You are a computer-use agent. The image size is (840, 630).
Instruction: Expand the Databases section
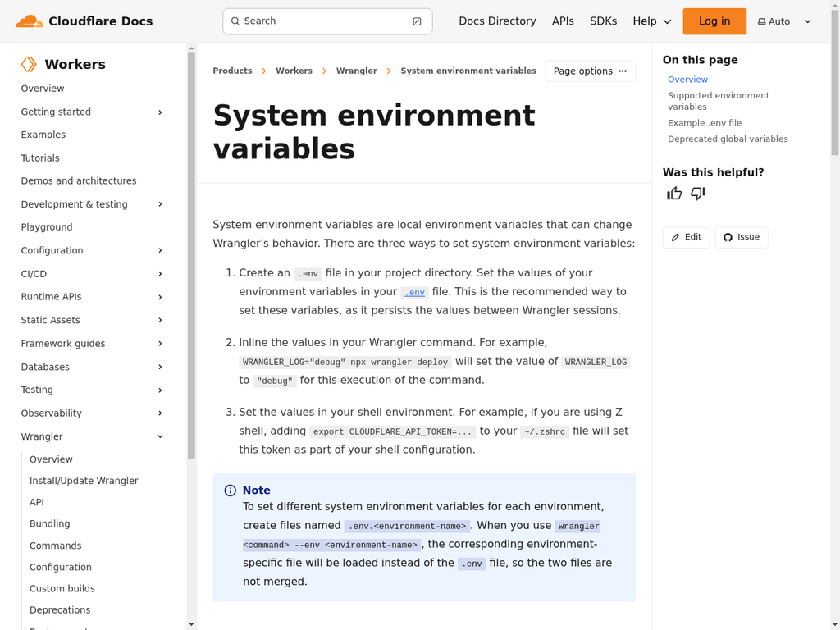[x=160, y=367]
